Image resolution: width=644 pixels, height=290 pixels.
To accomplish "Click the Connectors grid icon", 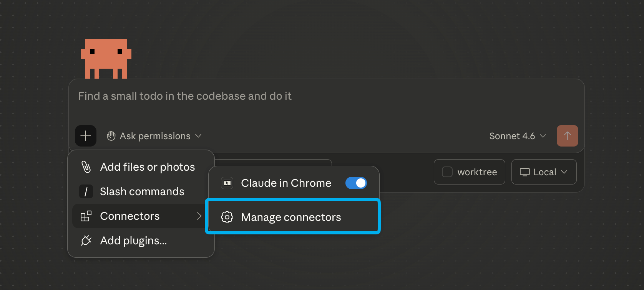I will point(86,216).
